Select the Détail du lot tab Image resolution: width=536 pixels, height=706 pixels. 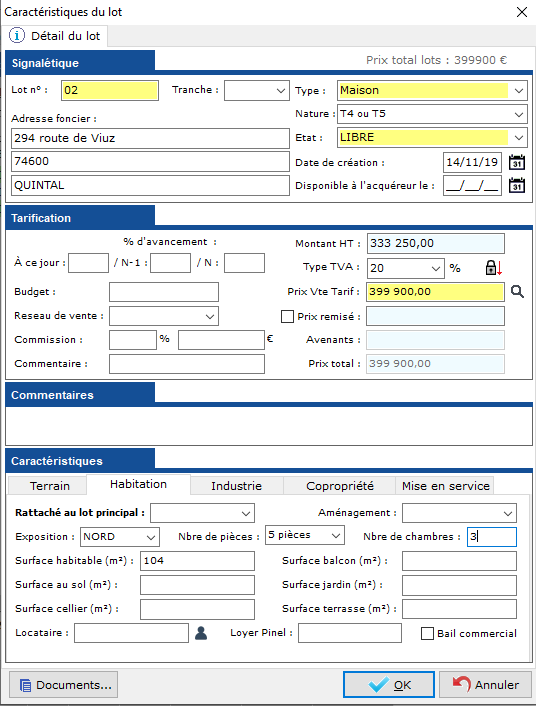(55, 36)
